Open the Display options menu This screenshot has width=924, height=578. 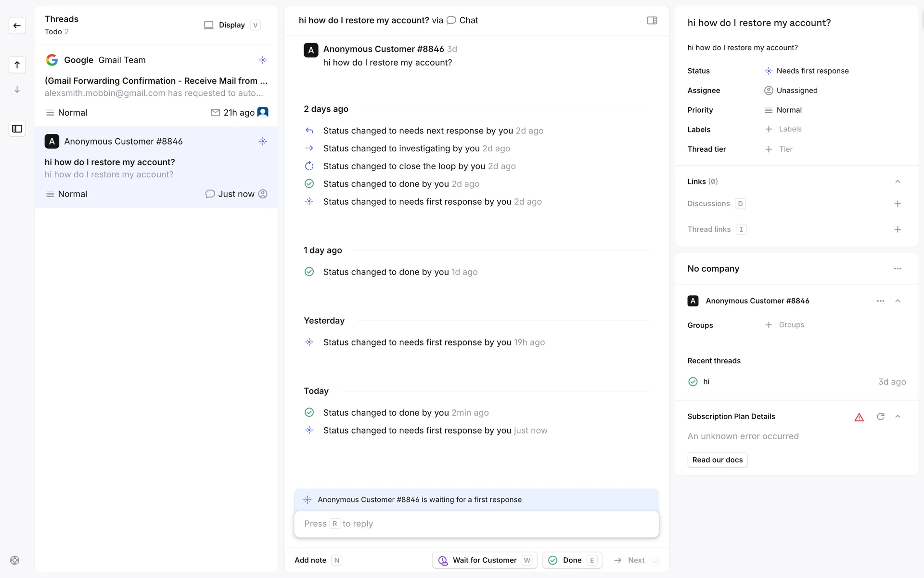click(231, 25)
